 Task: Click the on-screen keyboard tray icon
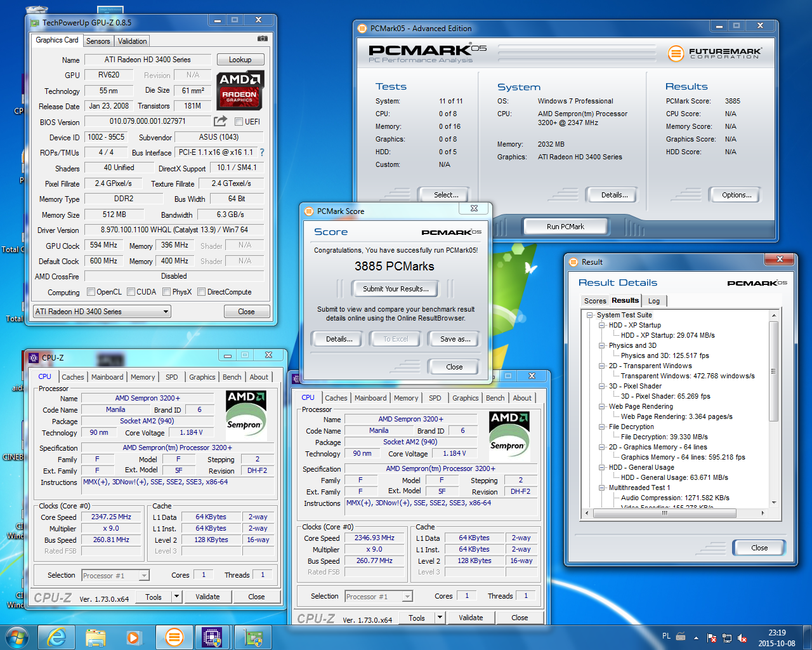coord(681,637)
